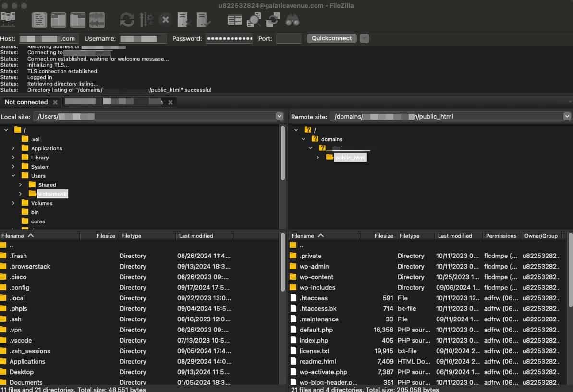Toggle processing of the transfer queue
The image size is (573, 392).
[146, 20]
